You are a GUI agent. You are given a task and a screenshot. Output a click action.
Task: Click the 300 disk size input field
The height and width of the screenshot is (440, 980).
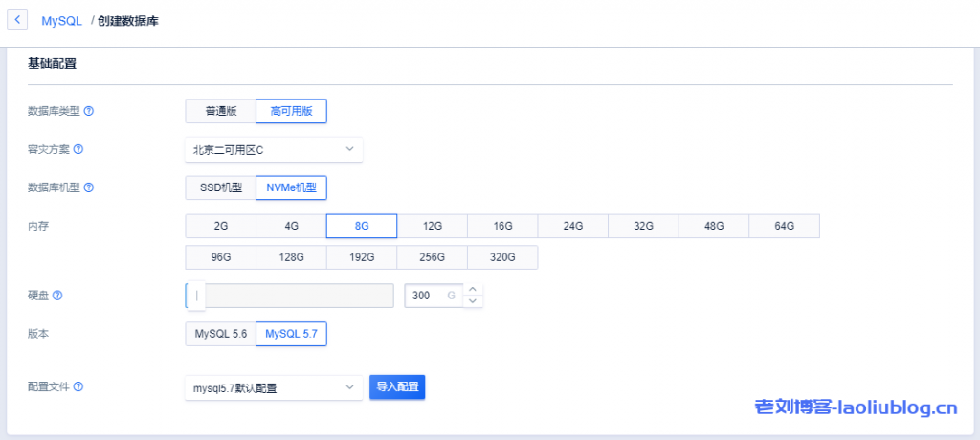431,296
